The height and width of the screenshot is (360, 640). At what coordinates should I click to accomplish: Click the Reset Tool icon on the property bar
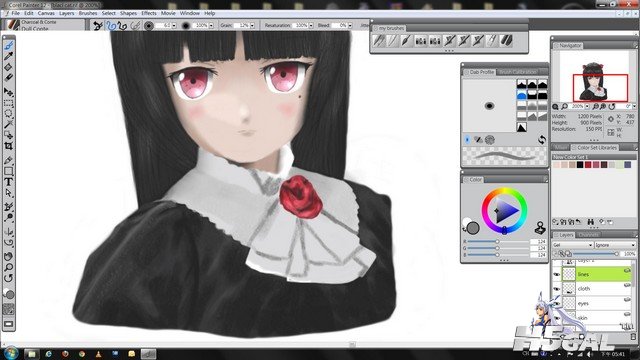coord(98,26)
